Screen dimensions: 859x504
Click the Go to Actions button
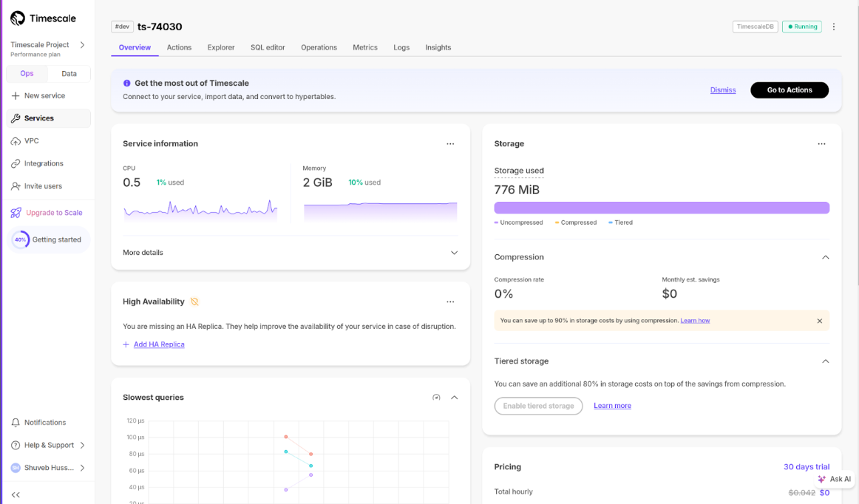coord(789,90)
